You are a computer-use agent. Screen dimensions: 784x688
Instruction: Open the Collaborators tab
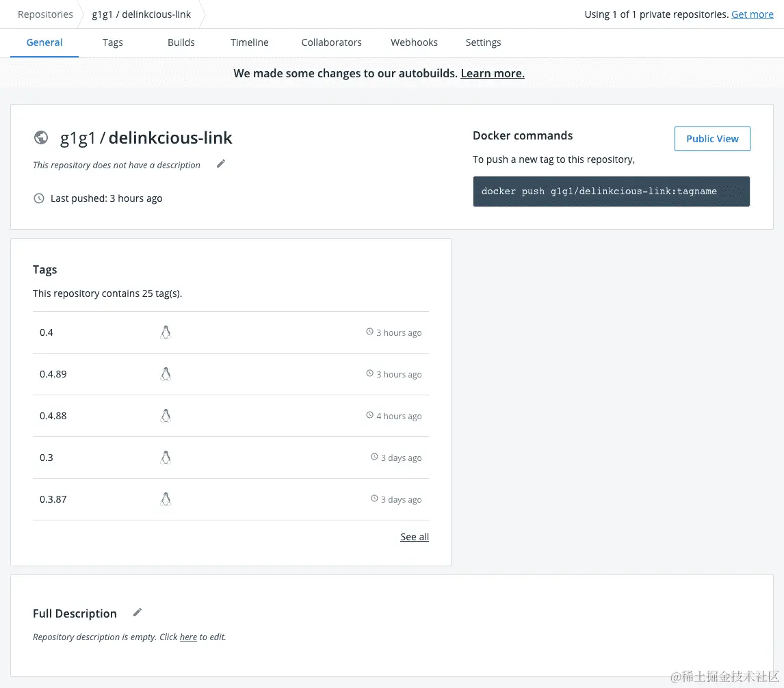(332, 42)
